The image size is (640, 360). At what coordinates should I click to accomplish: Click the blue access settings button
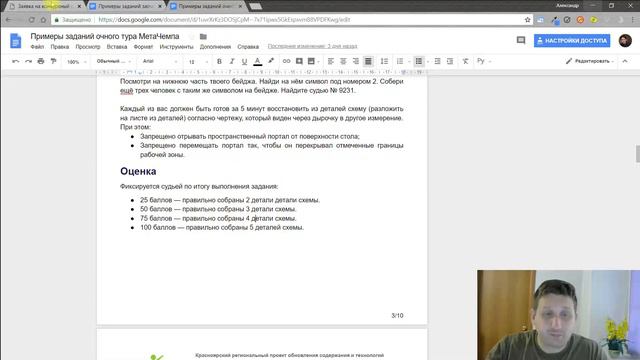pyautogui.click(x=572, y=40)
